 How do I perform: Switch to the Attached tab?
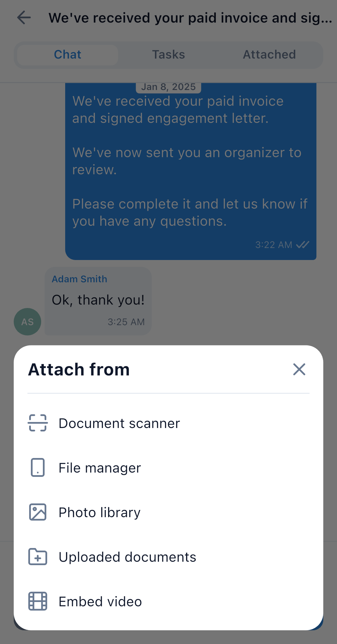click(x=269, y=55)
